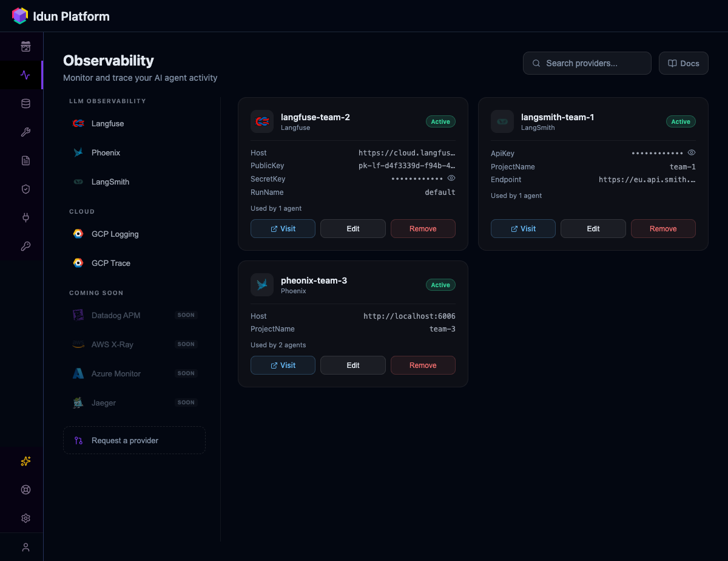Click the https://eu.api.smith… endpoint value
The height and width of the screenshot is (561, 728).
coord(647,180)
